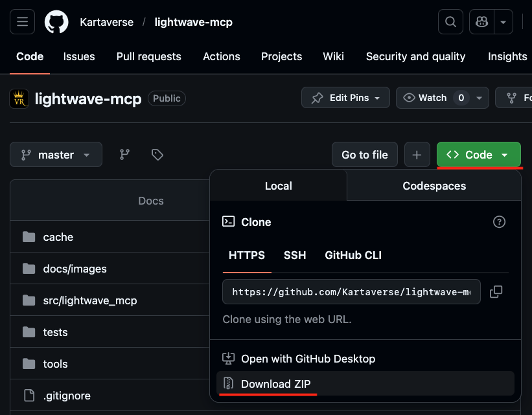Screen dimensions: 532x415
Task: View tags via the tag icon
Action: click(x=157, y=155)
